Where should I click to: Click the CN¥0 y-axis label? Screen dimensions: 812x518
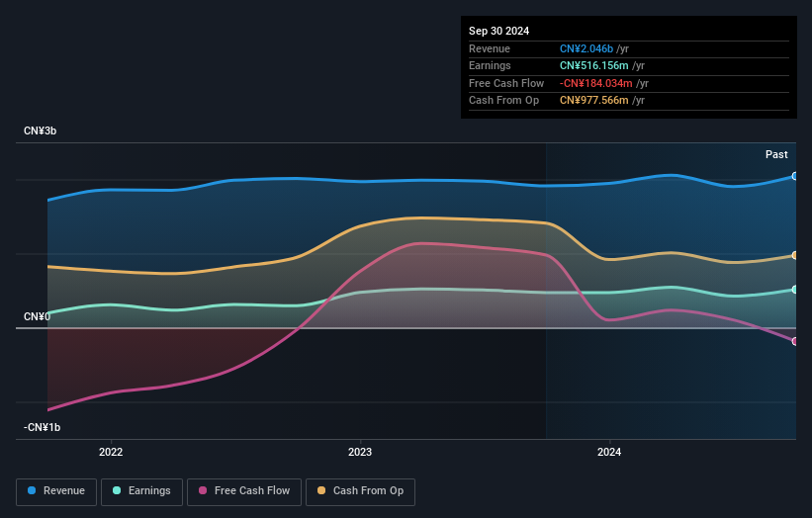(37, 316)
